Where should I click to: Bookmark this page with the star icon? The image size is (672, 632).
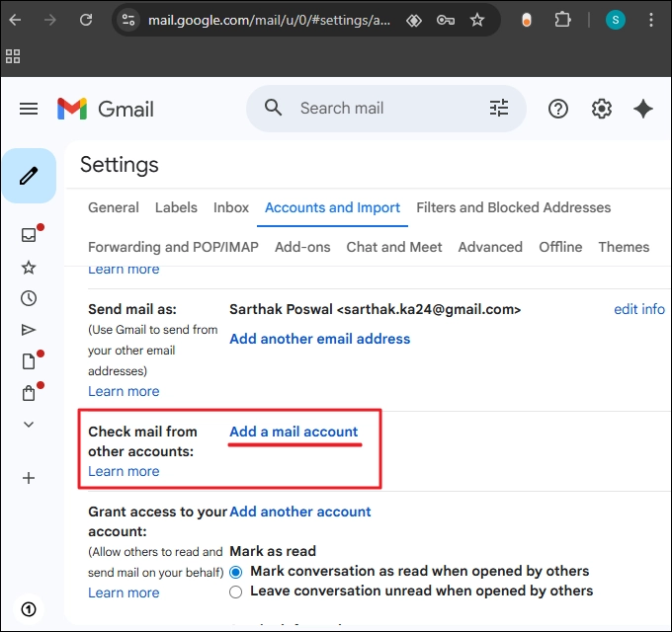point(477,20)
